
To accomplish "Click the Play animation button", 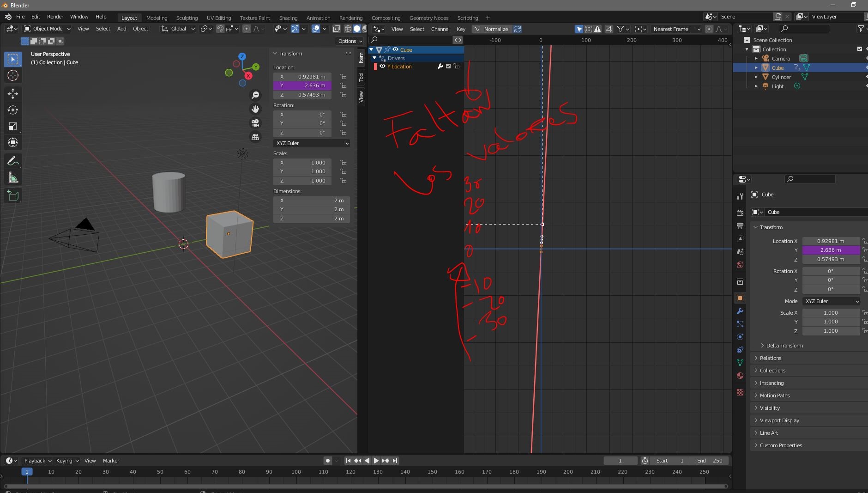I will (376, 461).
